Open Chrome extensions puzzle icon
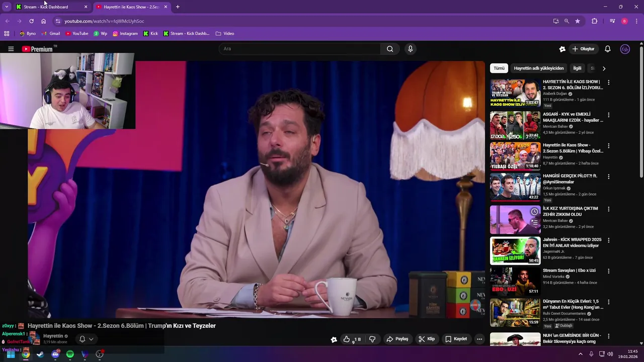 pyautogui.click(x=595, y=21)
